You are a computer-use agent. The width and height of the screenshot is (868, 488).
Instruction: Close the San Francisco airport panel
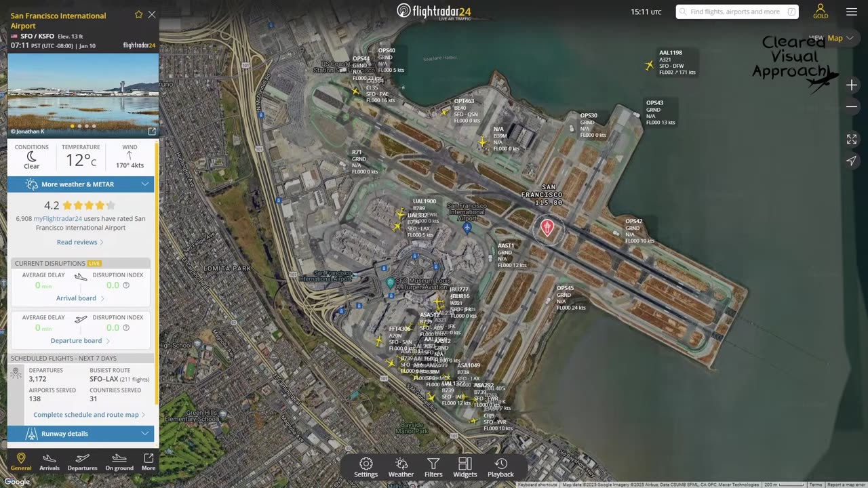point(152,14)
